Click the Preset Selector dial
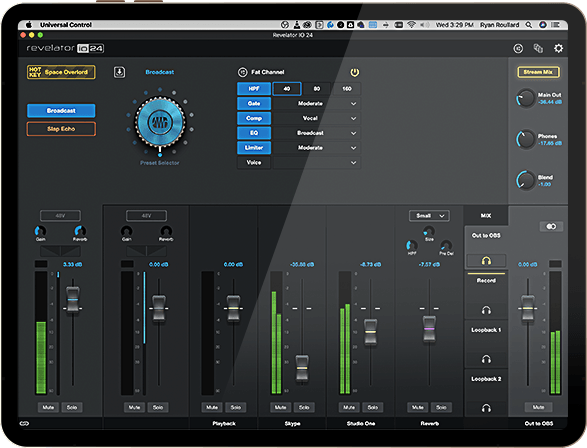The width and height of the screenshot is (587, 448). click(x=160, y=122)
